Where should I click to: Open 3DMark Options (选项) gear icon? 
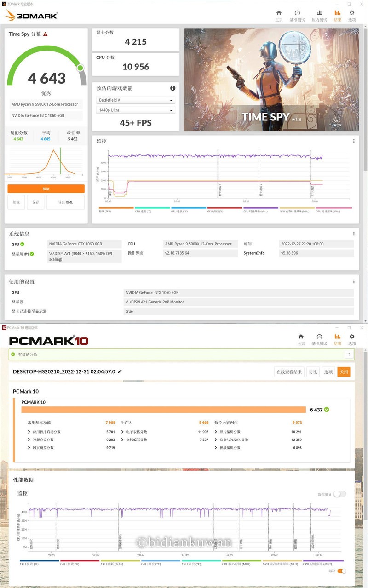[x=352, y=13]
